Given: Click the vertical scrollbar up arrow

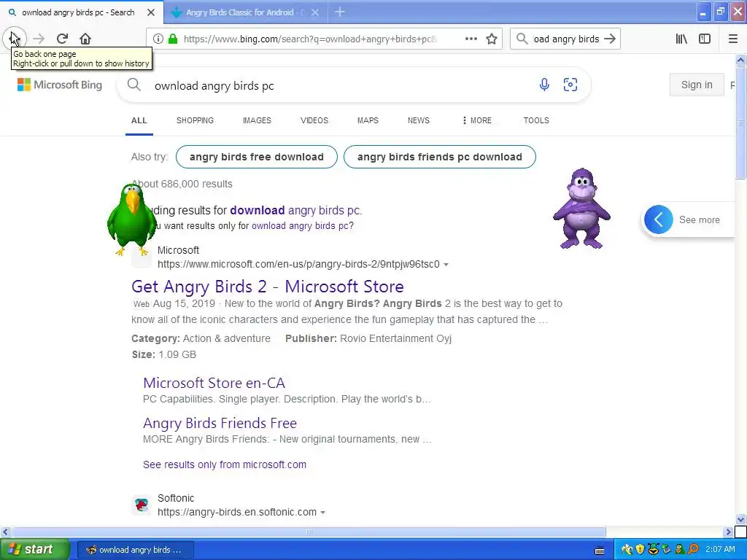Looking at the screenshot, I should pos(740,61).
